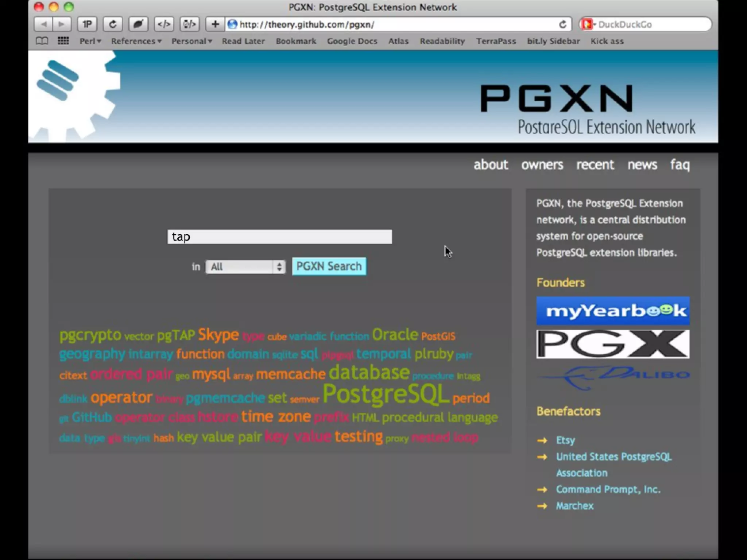Click the Skype tag

[218, 335]
